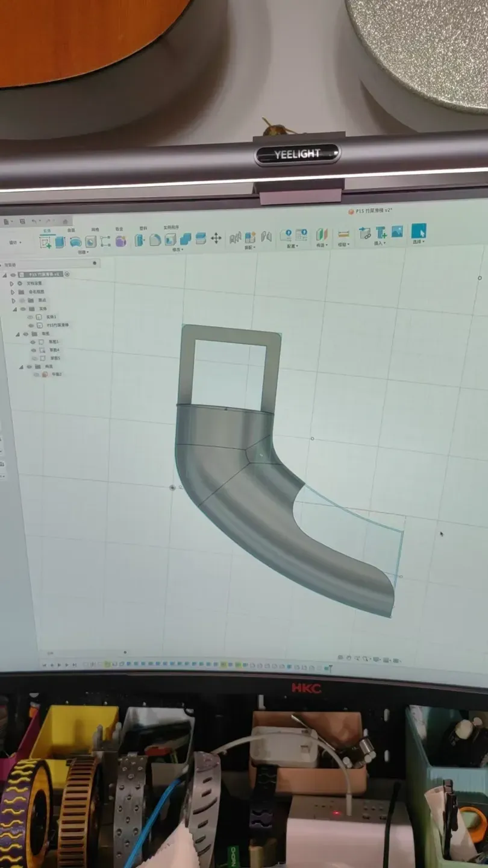Select the Shell tool
The image size is (488, 868).
170,239
